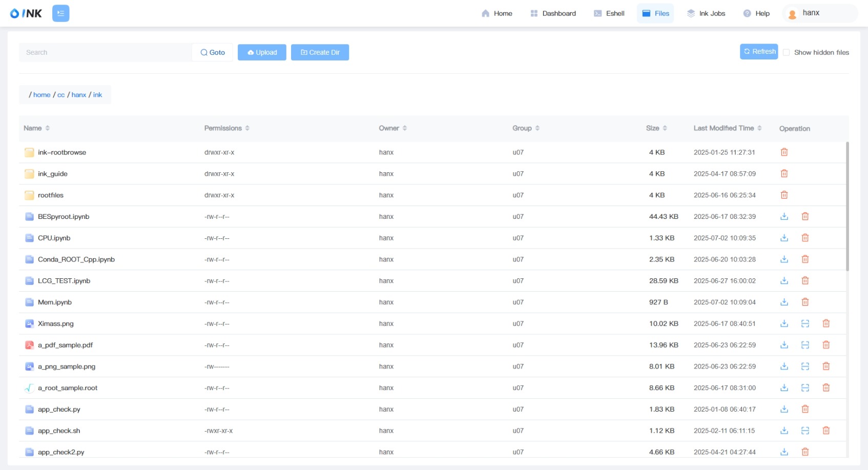Delete the ink_guide folder
Screen dimensions: 868x470
[x=784, y=174]
